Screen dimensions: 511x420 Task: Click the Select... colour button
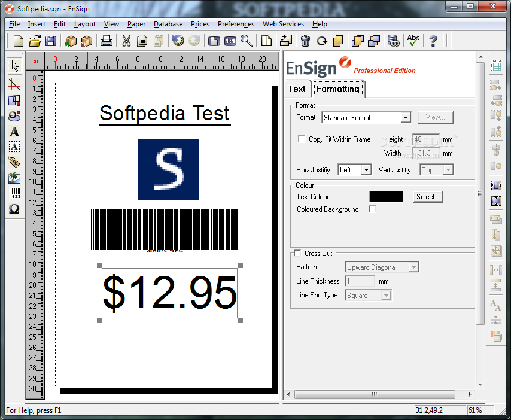[428, 197]
